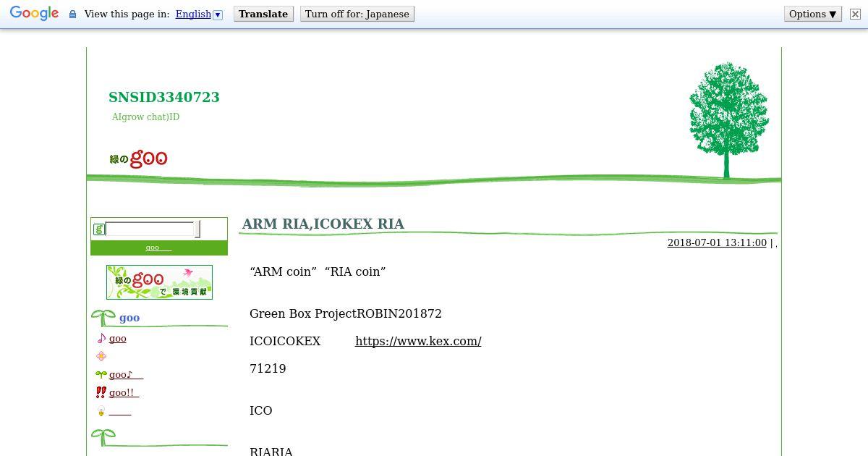Open the Options menu
Viewport: 868px width, 456px height.
tap(813, 14)
